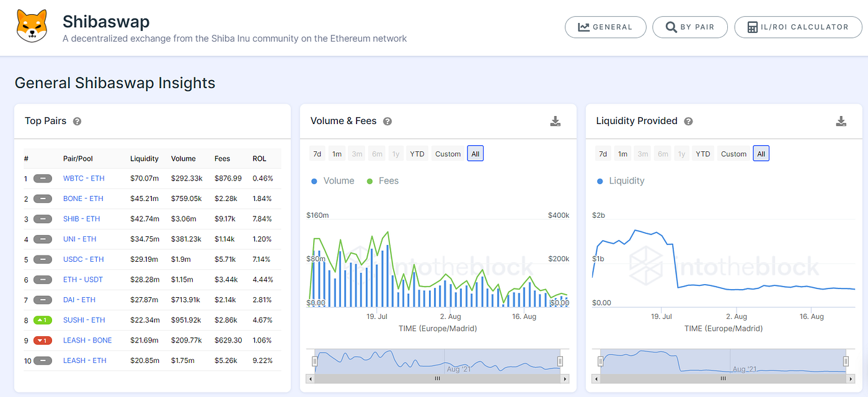Open the SHIB - ETH pair
The height and width of the screenshot is (397, 868).
[81, 219]
